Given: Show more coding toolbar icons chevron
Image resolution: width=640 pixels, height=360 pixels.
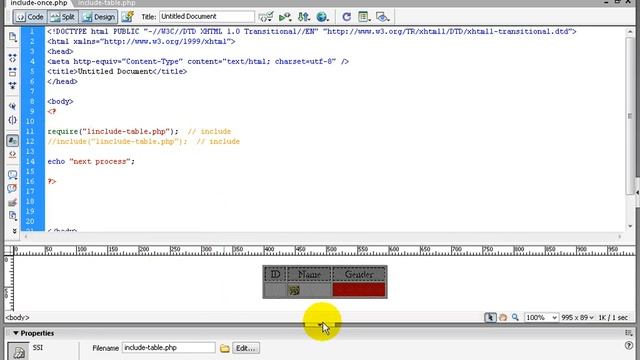Looking at the screenshot, I should tap(14, 231).
